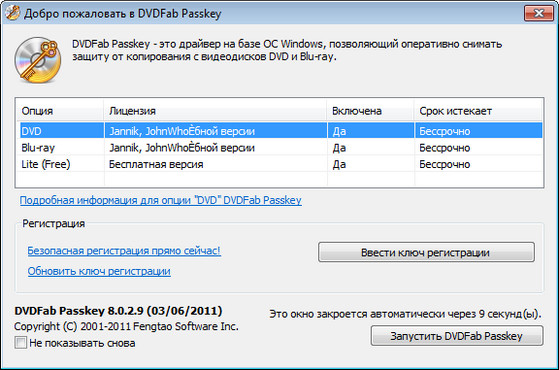Sort by the 'Лицензия' column header
The width and height of the screenshot is (559, 370).
pos(215,111)
